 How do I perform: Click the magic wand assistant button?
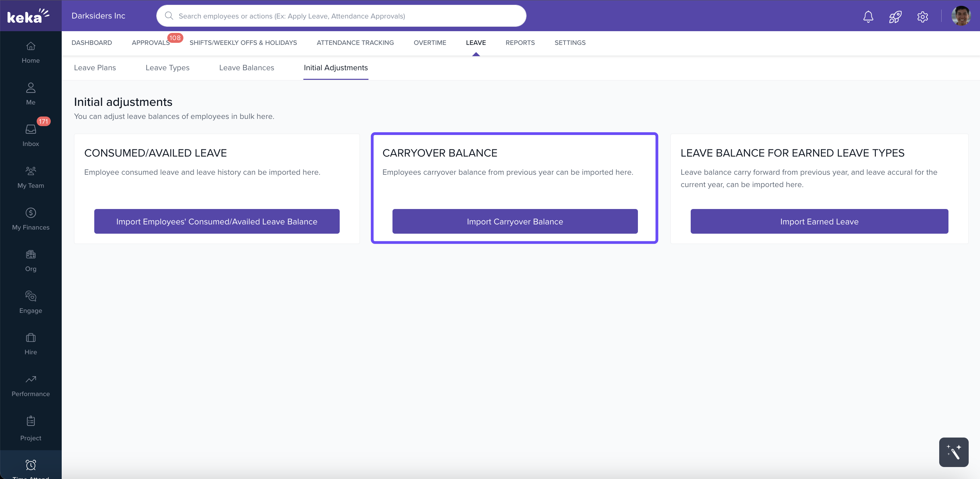953,452
